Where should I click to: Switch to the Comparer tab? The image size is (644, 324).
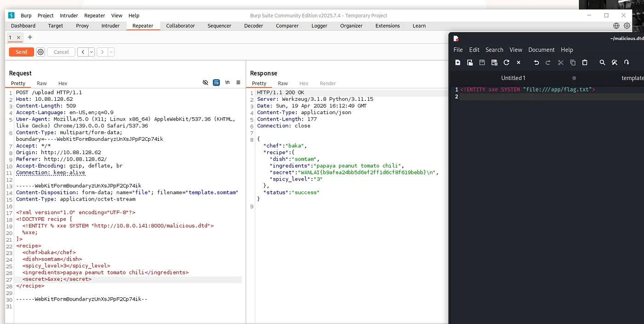(x=287, y=26)
